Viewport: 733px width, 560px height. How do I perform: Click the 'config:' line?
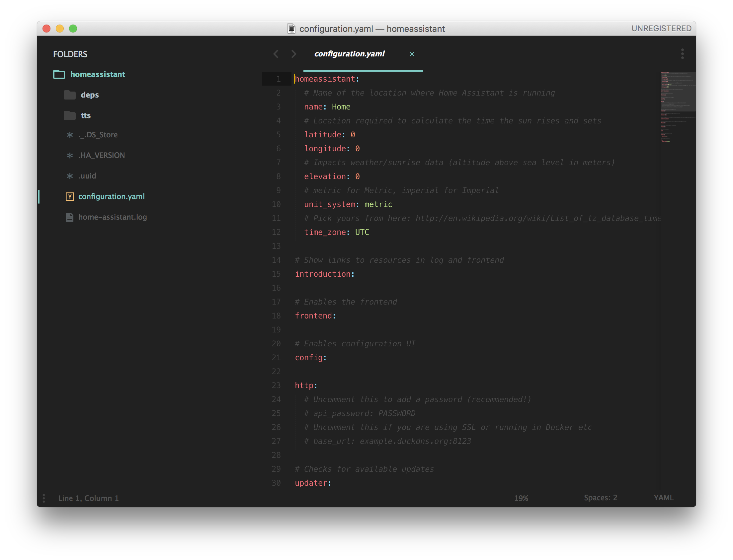pyautogui.click(x=311, y=358)
